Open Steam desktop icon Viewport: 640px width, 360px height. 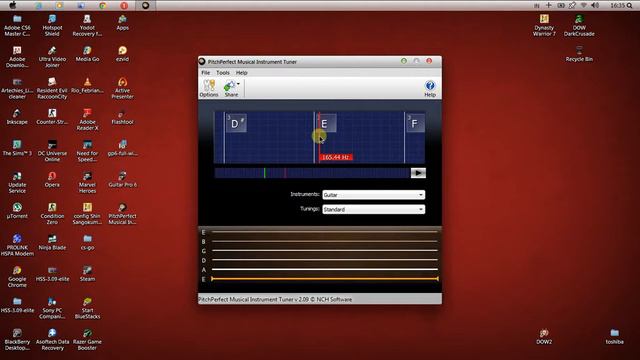coord(87,274)
